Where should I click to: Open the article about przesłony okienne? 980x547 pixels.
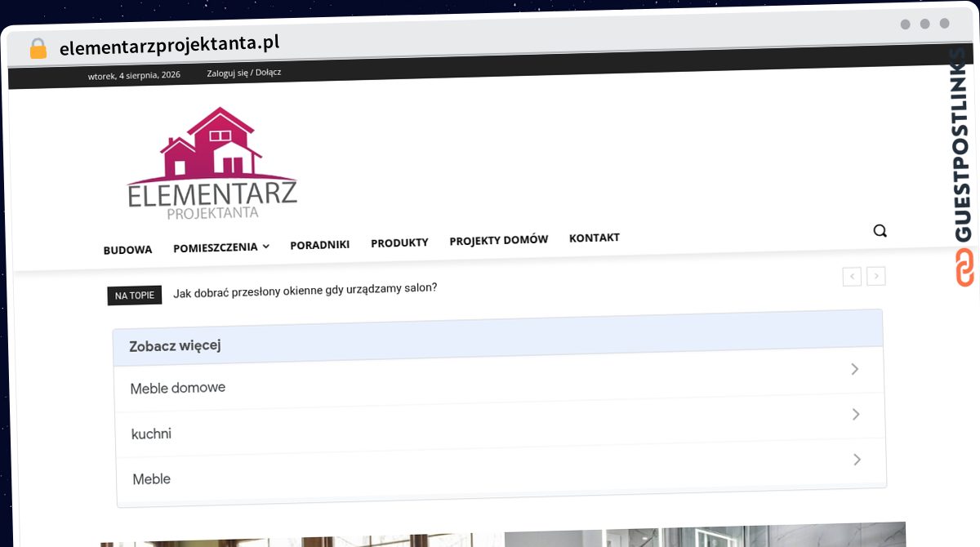coord(305,289)
